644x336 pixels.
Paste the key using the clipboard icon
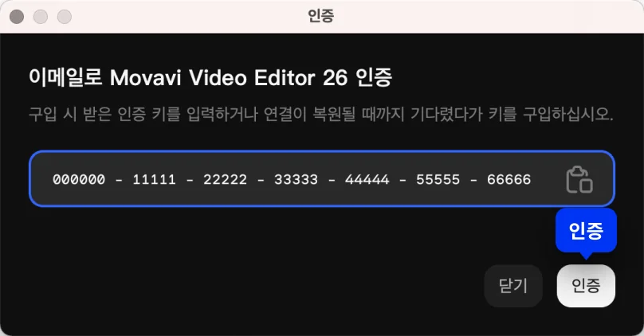pos(579,179)
